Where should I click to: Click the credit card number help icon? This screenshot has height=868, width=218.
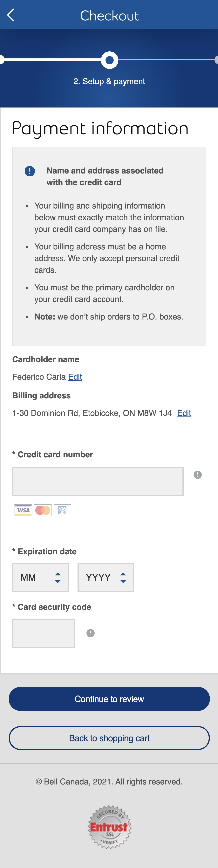click(197, 475)
